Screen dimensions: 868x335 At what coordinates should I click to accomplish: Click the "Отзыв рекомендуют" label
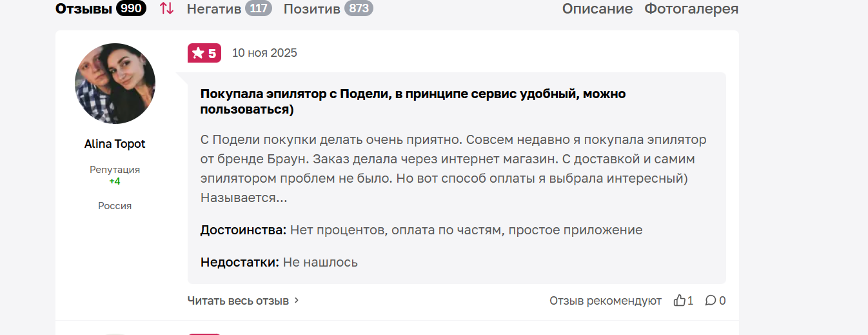point(605,300)
